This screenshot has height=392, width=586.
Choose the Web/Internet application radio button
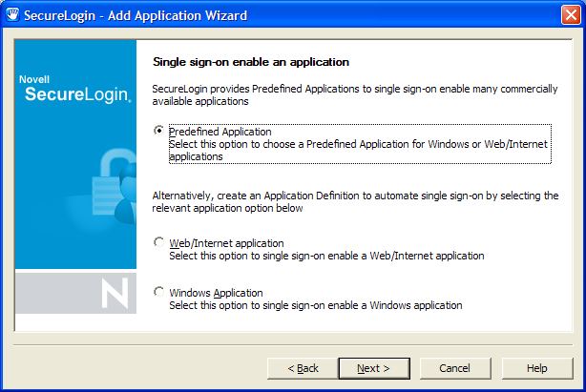[x=158, y=243]
